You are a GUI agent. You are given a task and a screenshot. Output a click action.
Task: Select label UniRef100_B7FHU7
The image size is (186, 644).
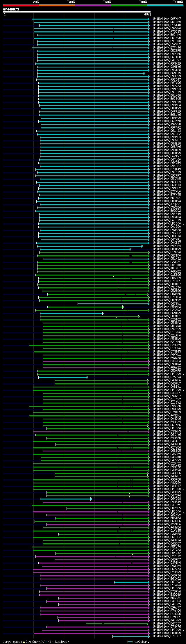tap(167, 636)
